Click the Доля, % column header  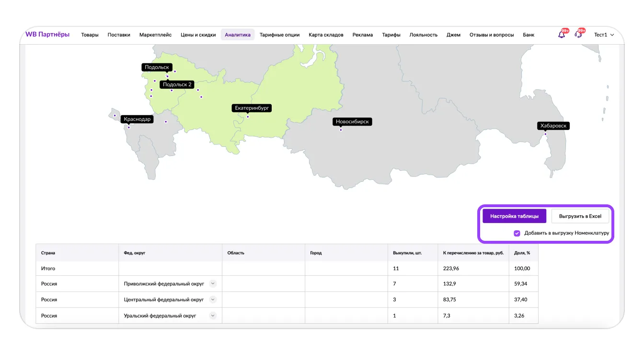(x=522, y=253)
